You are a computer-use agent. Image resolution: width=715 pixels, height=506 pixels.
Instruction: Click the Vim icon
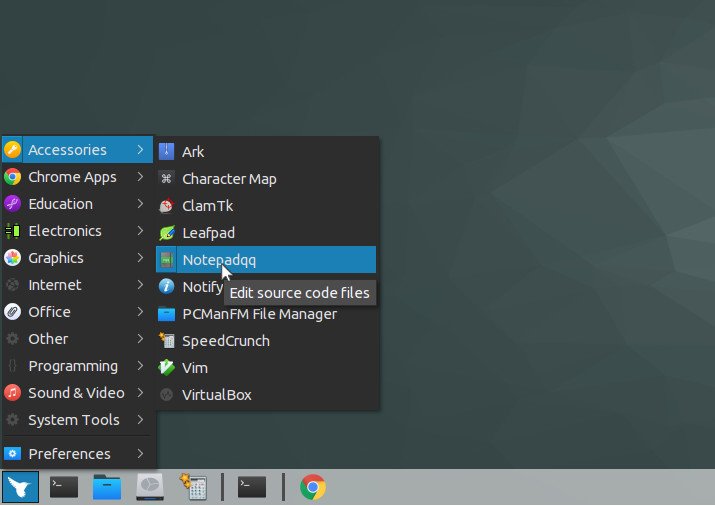click(x=166, y=367)
